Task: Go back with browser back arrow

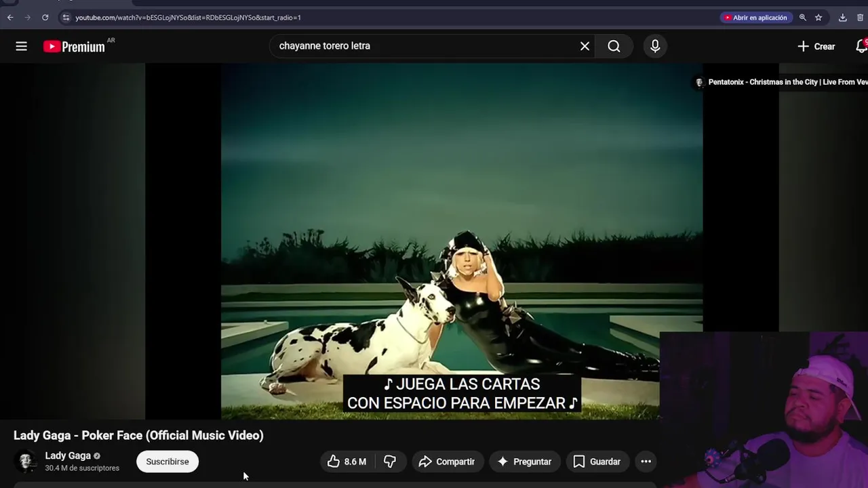Action: pos(10,18)
